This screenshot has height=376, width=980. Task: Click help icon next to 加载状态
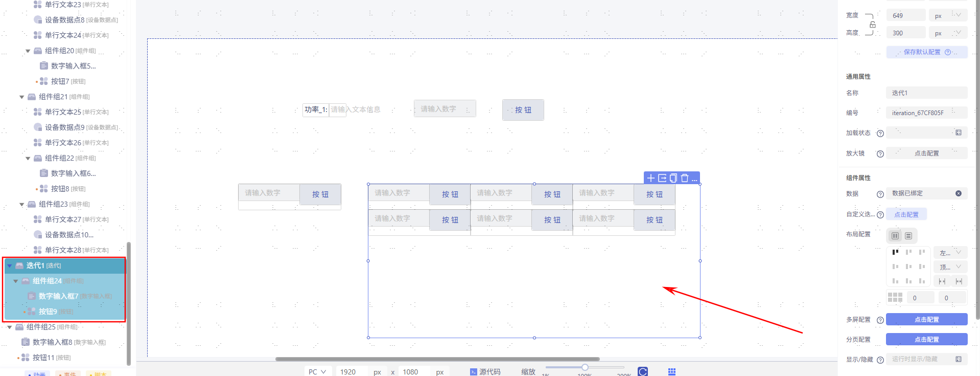coord(880,134)
